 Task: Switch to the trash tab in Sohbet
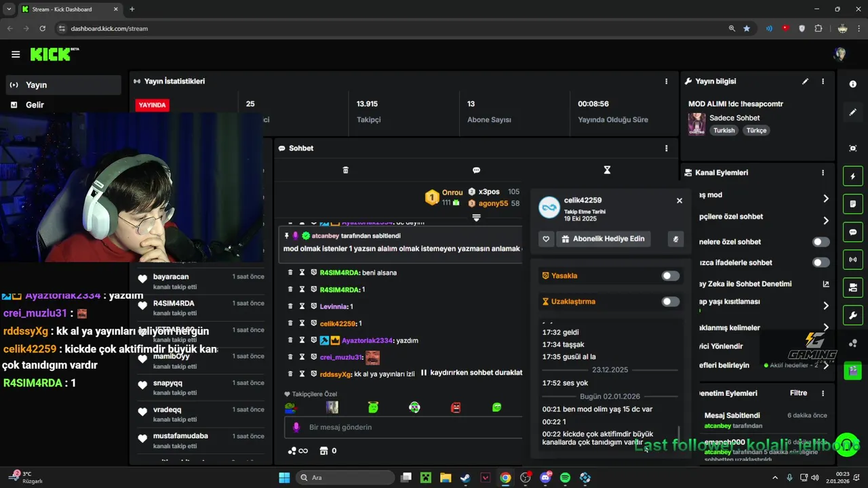pyautogui.click(x=346, y=170)
